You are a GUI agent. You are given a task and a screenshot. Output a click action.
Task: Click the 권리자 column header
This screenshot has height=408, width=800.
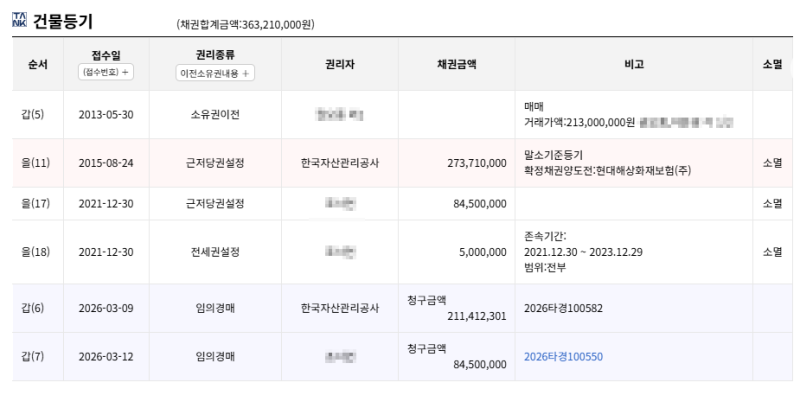pyautogui.click(x=340, y=64)
